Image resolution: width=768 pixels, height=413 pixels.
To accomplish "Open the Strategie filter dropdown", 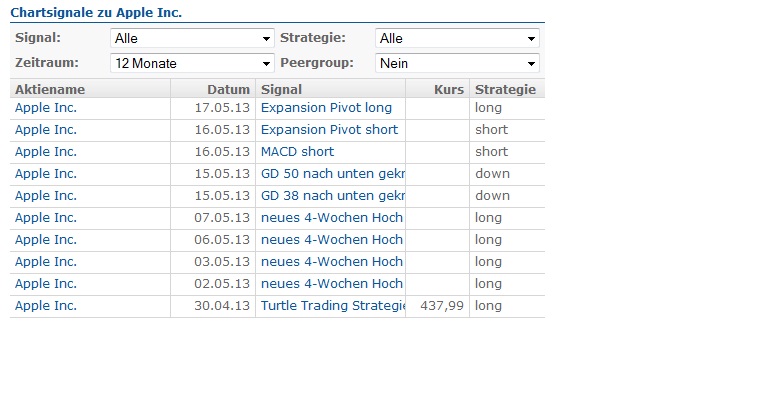I will [x=457, y=38].
